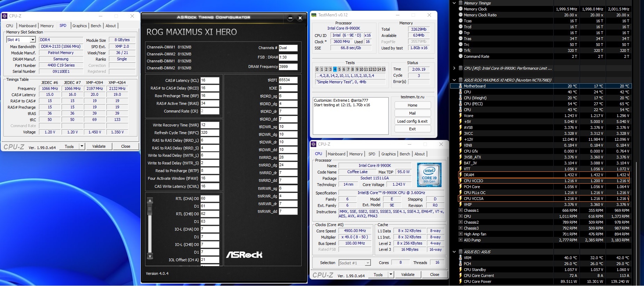644x286 pixels.
Task: Click the CPU (PECI) thermometer icon
Action: [x=461, y=104]
